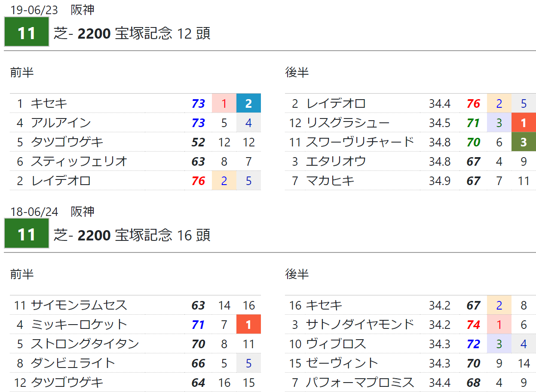
Task: Select horse name タツゴウゲキ in 2019 list
Action: click(67, 142)
